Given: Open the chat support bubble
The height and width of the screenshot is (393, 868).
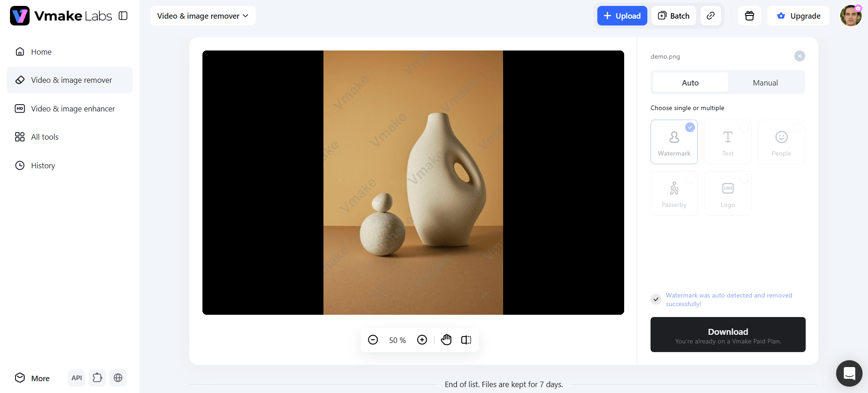Looking at the screenshot, I should point(849,373).
